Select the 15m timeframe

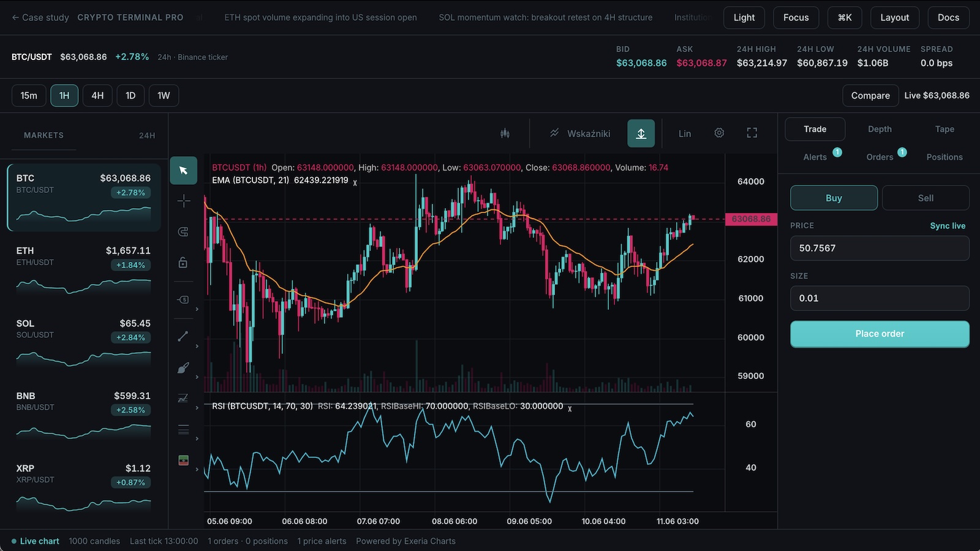coord(29,96)
